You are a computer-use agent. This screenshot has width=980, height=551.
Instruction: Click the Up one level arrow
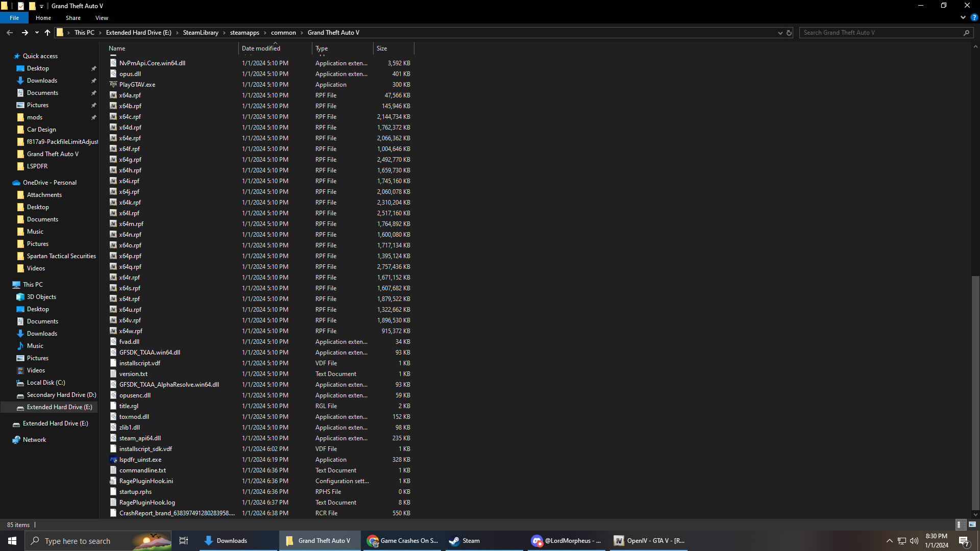click(x=47, y=33)
